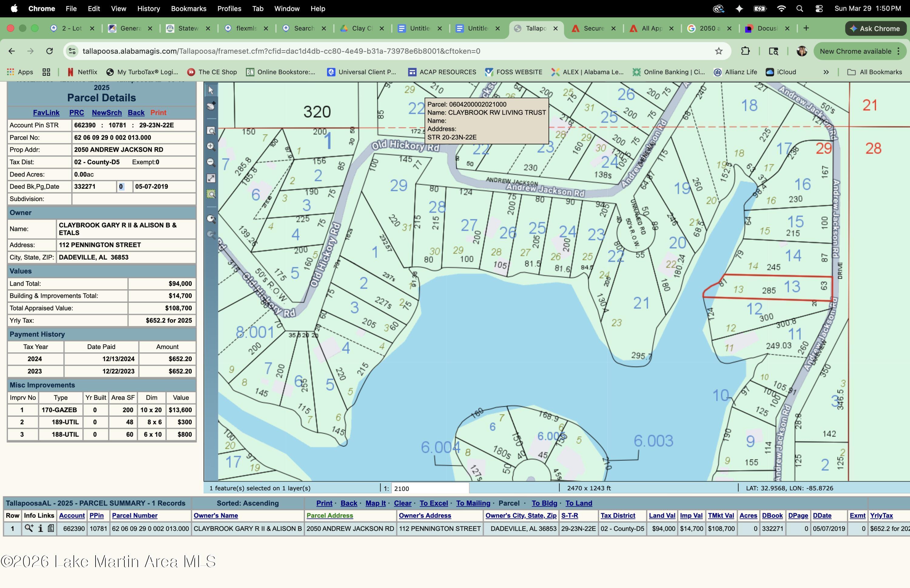This screenshot has width=910, height=588.
Task: Open the Profiles menu
Action: pyautogui.click(x=229, y=8)
